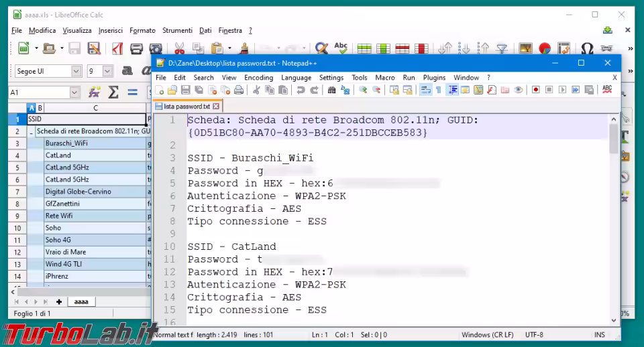This screenshot has height=347, width=644.
Task: Start macro recording with the red record button
Action: (x=536, y=90)
